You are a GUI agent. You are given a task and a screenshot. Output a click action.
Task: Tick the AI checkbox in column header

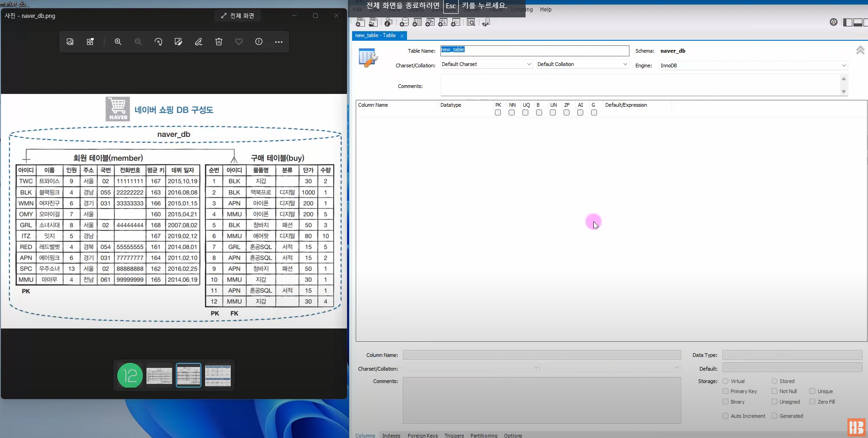[x=580, y=113]
